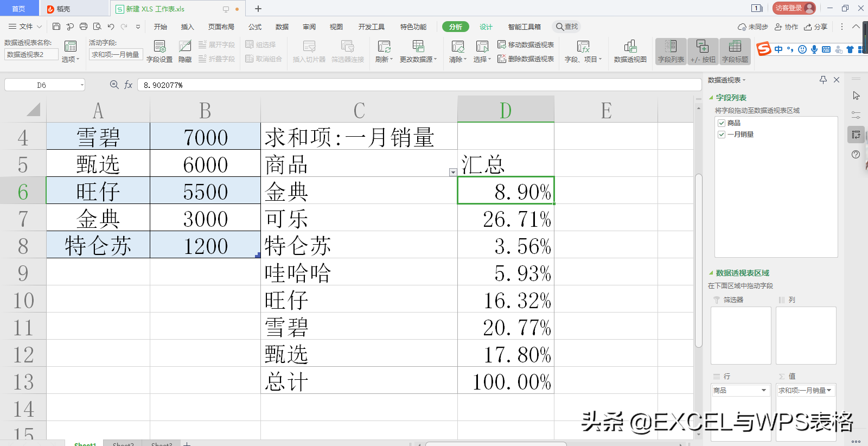
Task: Open the 数据透视图 pivot chart tool
Action: coord(630,52)
